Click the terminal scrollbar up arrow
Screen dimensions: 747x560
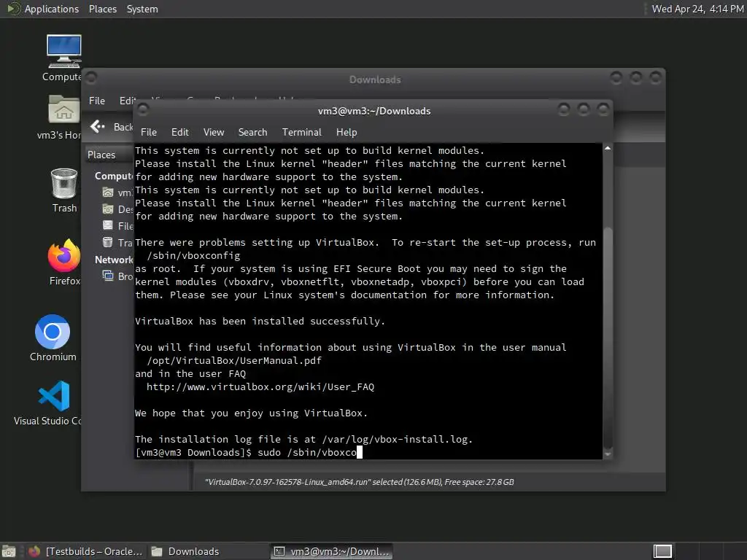coord(608,148)
